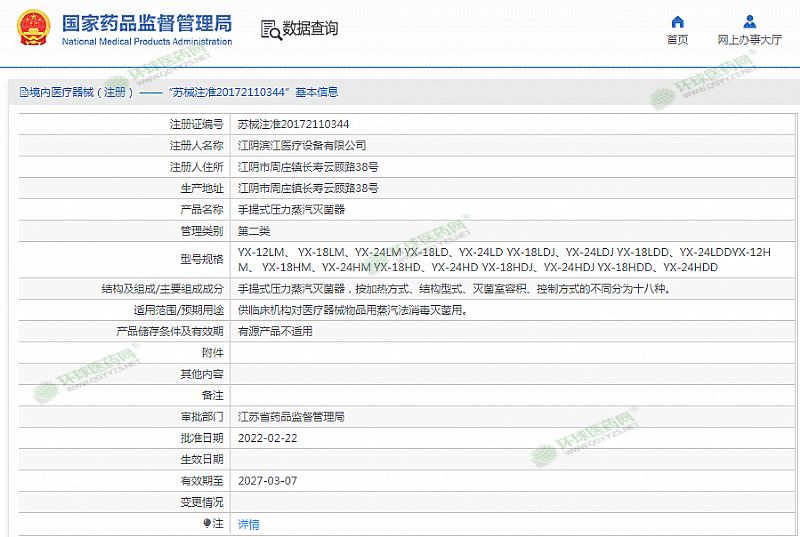Click the expiry date 2027-03-07
Viewport: 800px width, 537px height.
(x=267, y=480)
